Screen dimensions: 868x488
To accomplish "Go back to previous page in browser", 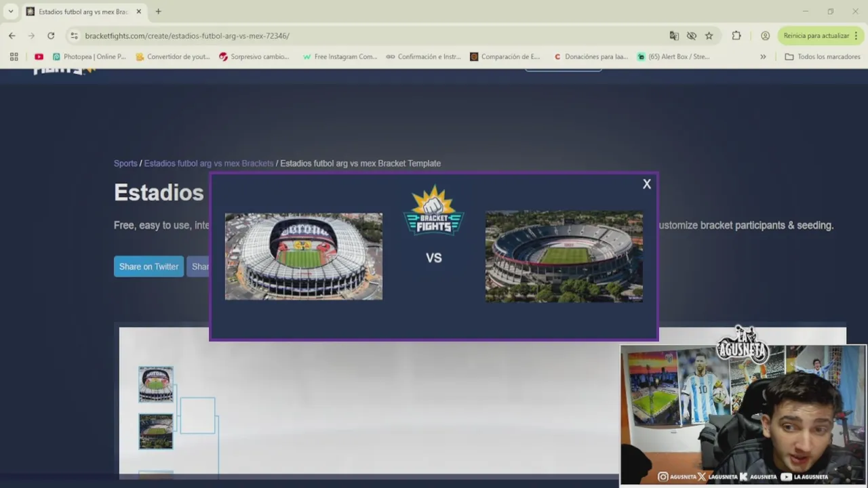I will (12, 35).
